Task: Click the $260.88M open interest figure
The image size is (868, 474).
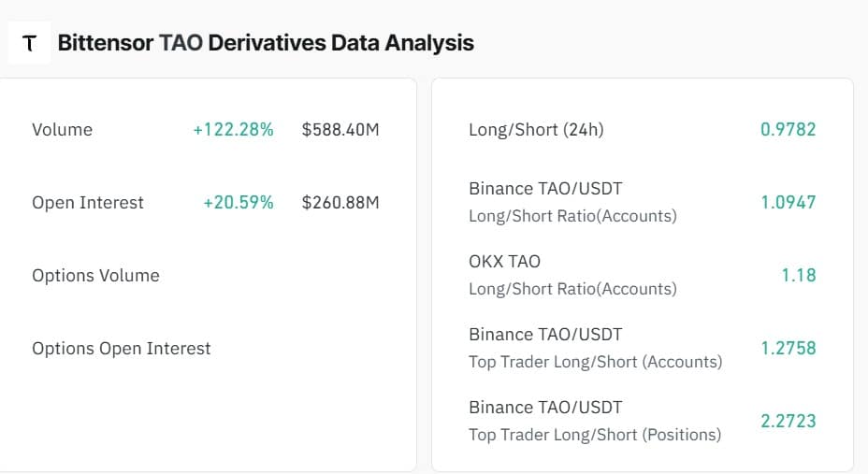Action: 340,203
